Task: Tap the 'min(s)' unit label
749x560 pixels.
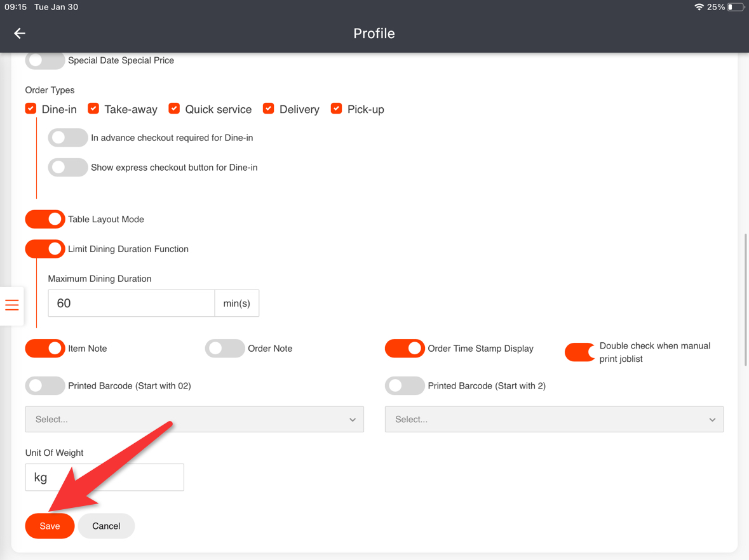Action: coord(236,303)
